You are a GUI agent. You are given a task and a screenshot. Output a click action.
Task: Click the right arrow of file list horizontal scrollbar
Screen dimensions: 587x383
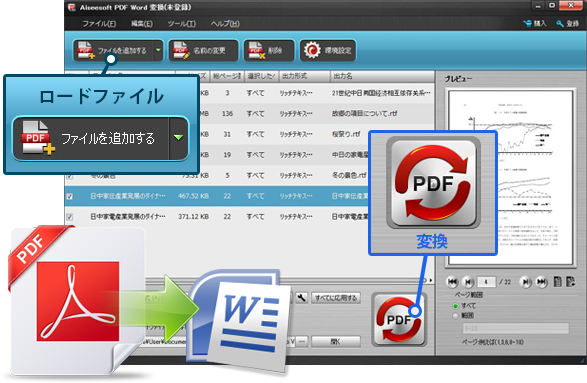click(431, 280)
